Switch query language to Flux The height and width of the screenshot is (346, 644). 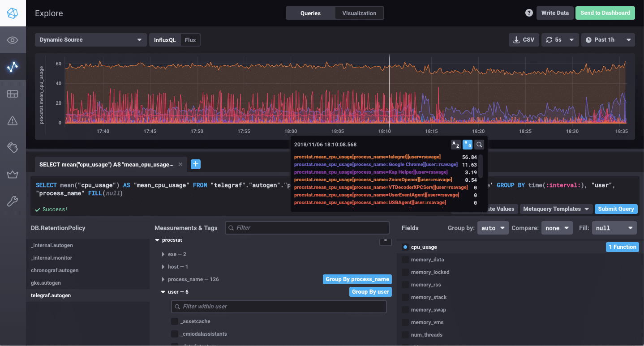tap(190, 40)
